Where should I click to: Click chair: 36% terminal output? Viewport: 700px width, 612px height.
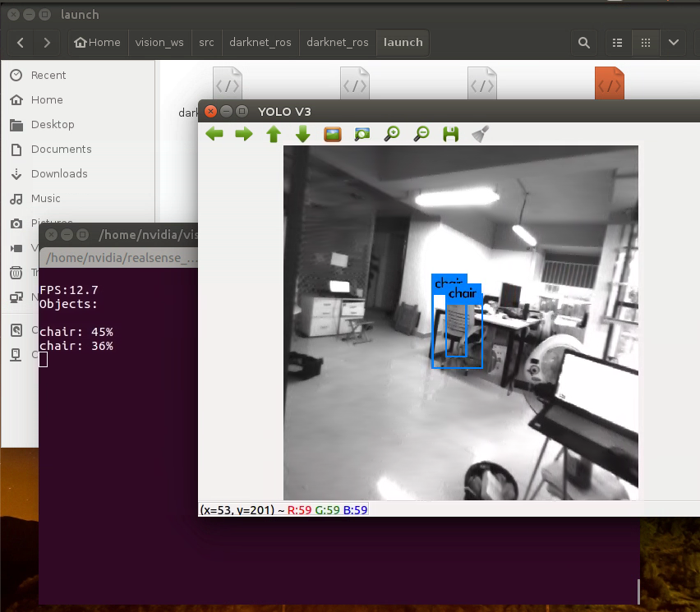76,346
